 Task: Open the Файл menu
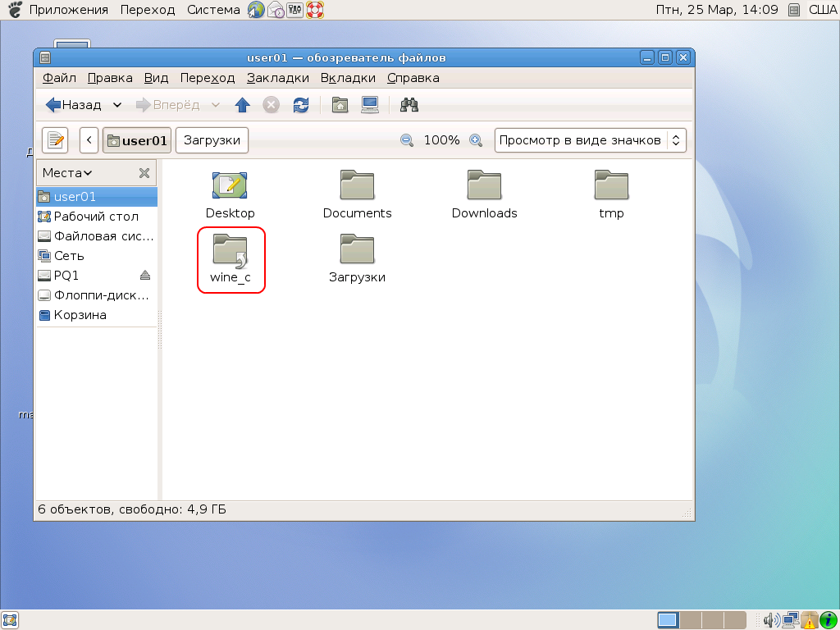[x=59, y=78]
